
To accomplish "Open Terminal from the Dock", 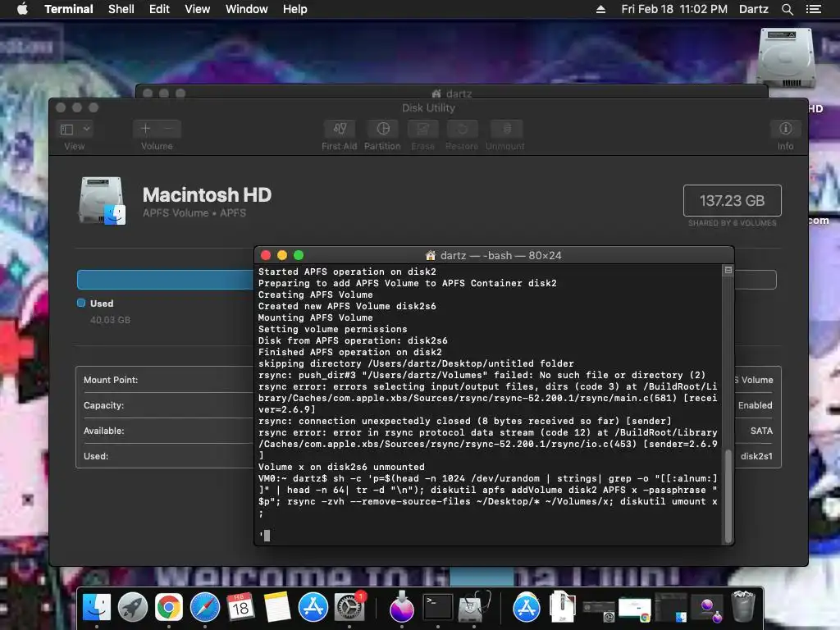I will [x=438, y=608].
